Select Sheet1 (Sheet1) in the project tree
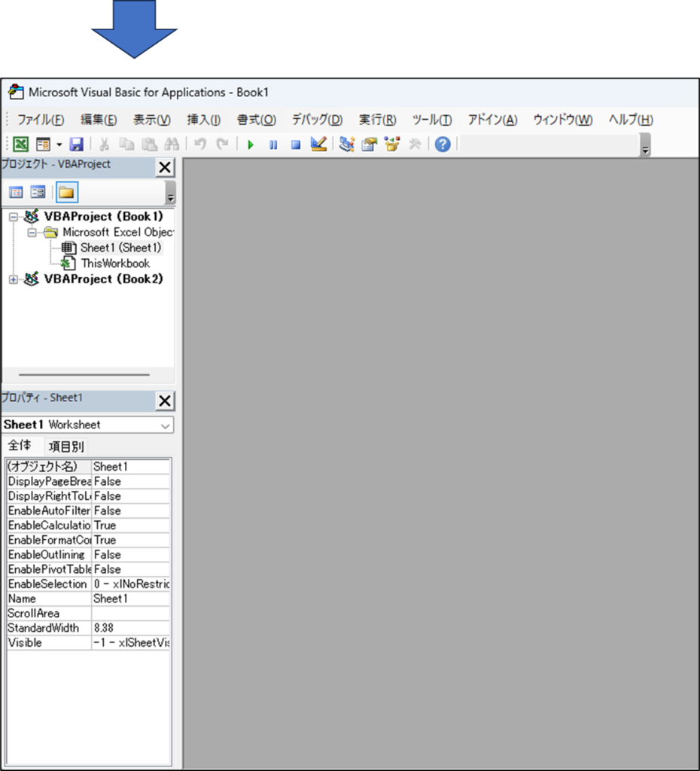Screen dimensions: 700x771 point(121,248)
